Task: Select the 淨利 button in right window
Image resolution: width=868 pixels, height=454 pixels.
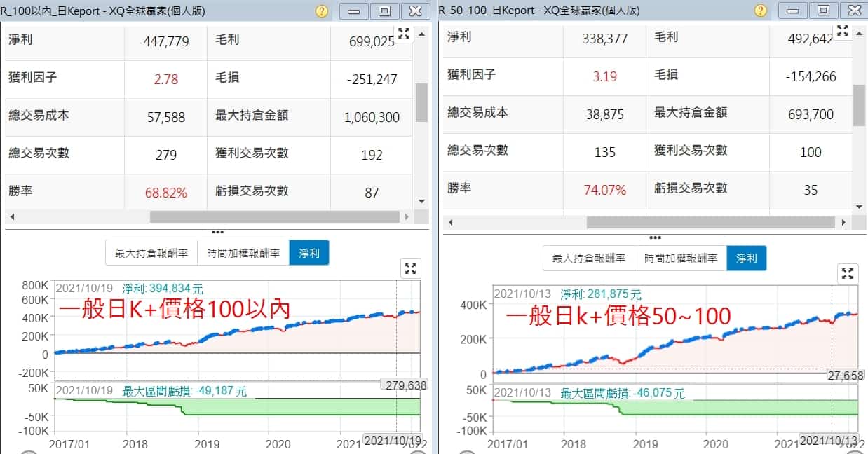Action: (x=746, y=259)
